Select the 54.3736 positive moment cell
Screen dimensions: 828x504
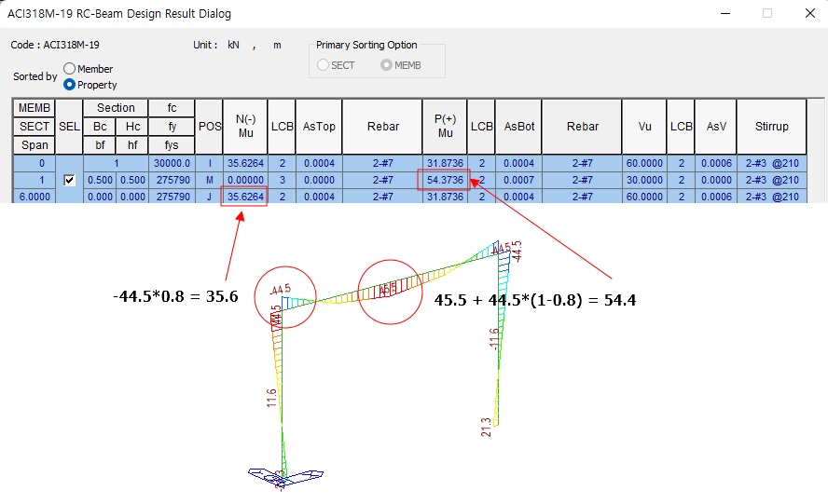tap(445, 180)
